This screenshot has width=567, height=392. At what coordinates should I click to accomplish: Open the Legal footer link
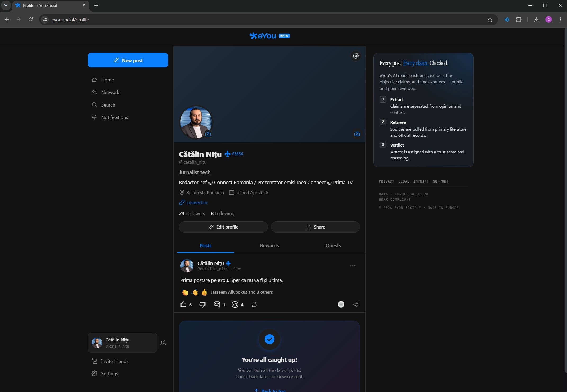[404, 181]
